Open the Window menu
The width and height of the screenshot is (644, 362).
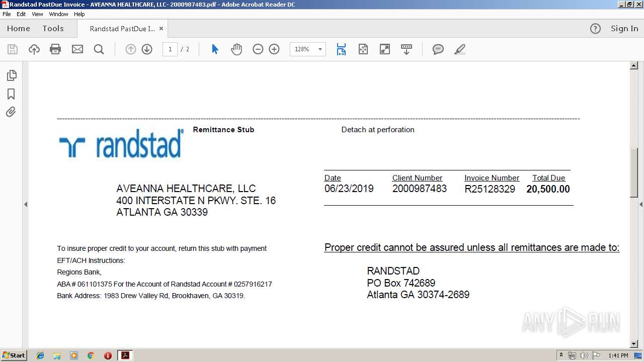pyautogui.click(x=58, y=14)
